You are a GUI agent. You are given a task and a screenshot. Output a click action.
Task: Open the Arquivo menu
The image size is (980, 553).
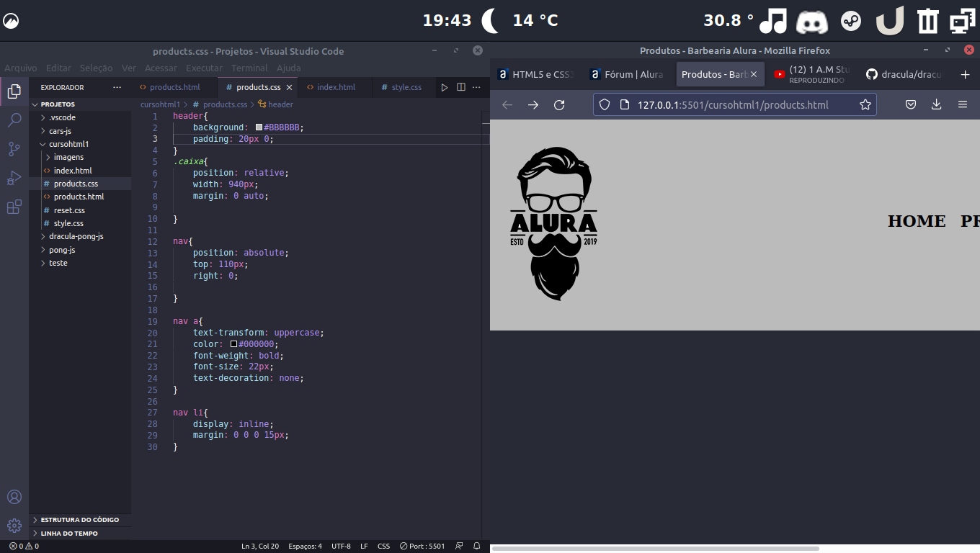[x=21, y=68]
